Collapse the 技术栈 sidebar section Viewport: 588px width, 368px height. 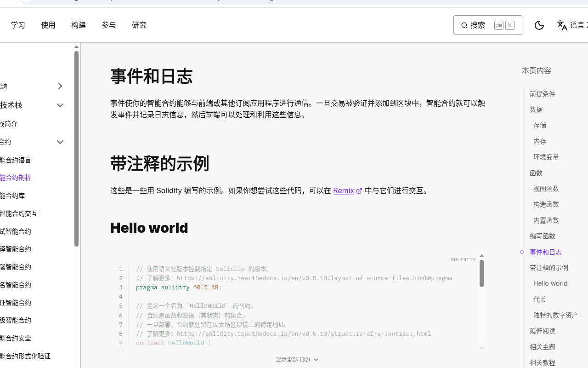coord(60,105)
